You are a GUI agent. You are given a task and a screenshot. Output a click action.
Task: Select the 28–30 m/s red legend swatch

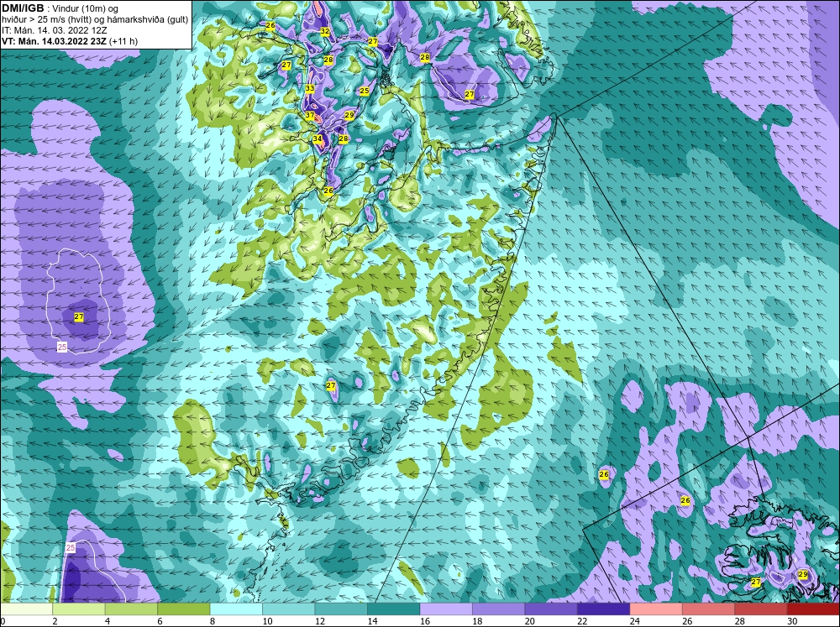pos(761,609)
